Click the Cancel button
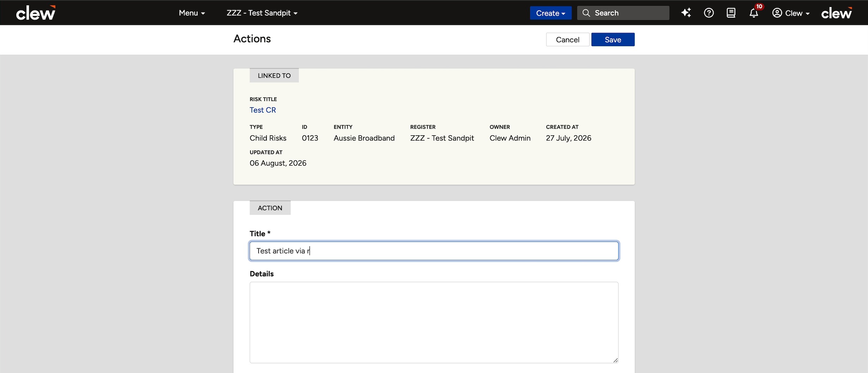 567,40
